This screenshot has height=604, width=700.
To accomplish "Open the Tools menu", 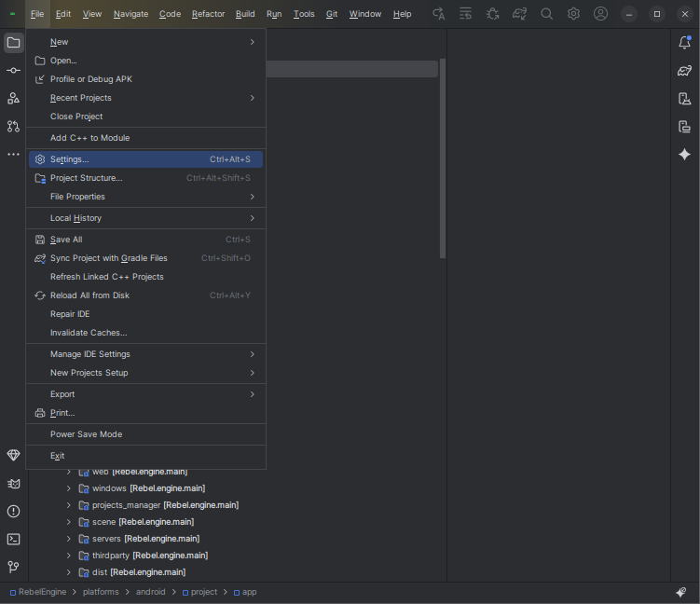I will (x=304, y=14).
